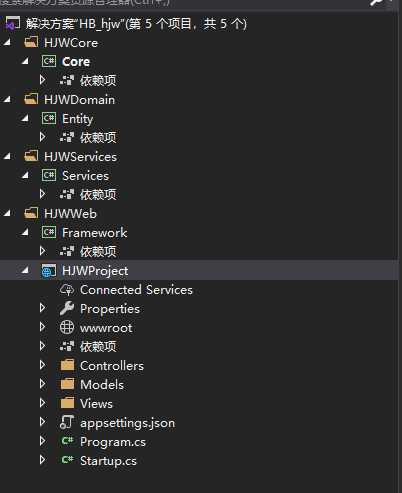Expand 依赖项 under the Entity project
The image size is (402, 493).
[x=42, y=137]
